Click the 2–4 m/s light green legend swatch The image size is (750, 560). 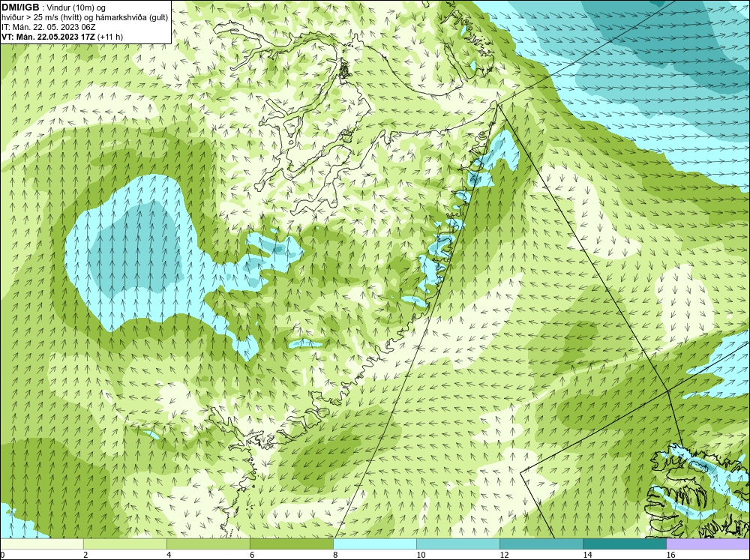[124, 544]
